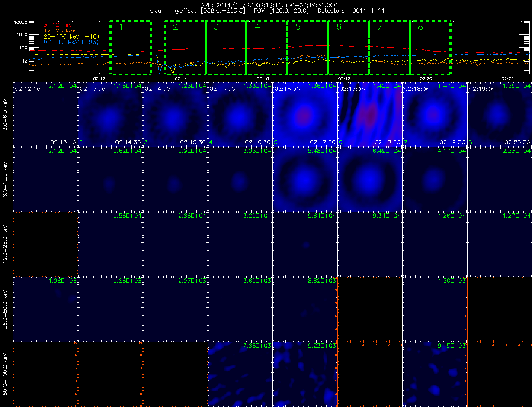Click the '02:20' time axis label

[426, 78]
